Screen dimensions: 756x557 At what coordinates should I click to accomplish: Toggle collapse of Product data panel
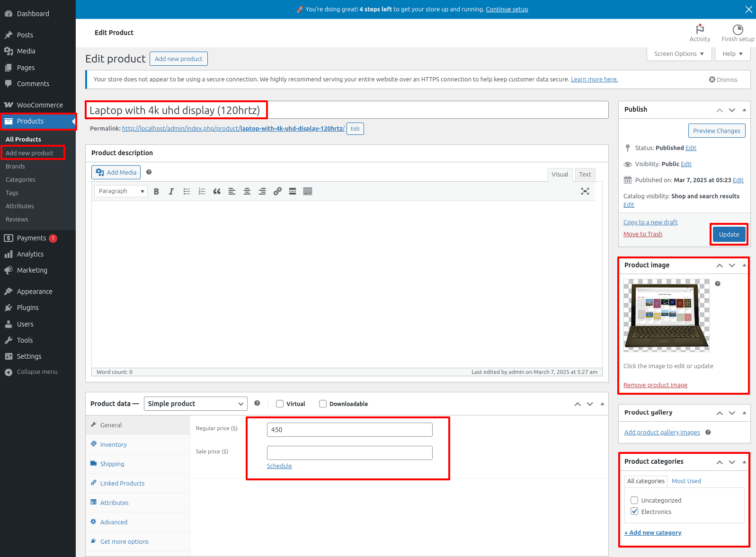click(602, 404)
